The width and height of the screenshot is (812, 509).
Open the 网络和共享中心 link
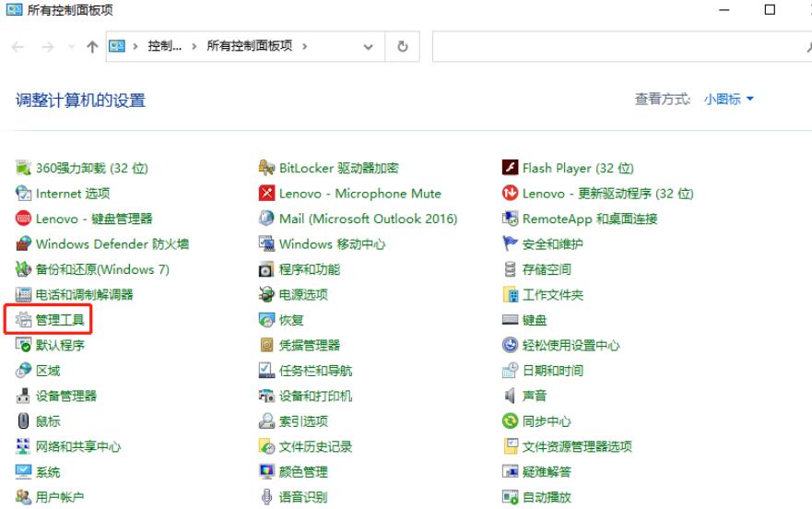(78, 446)
